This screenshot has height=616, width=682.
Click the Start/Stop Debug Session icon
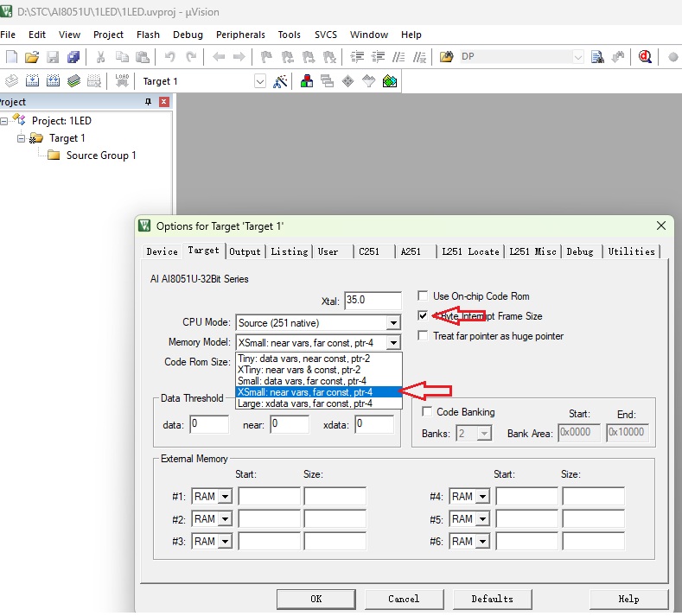pos(645,57)
